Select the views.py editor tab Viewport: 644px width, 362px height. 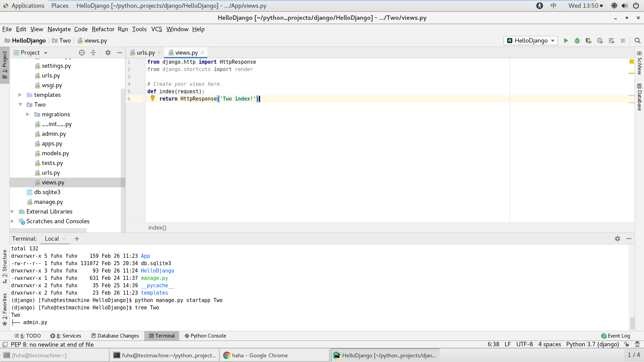187,53
